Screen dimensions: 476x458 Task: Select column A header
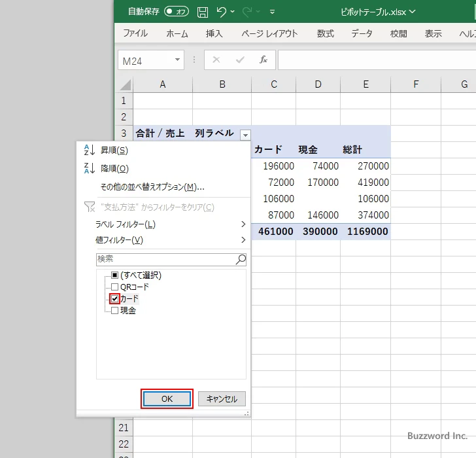click(163, 84)
